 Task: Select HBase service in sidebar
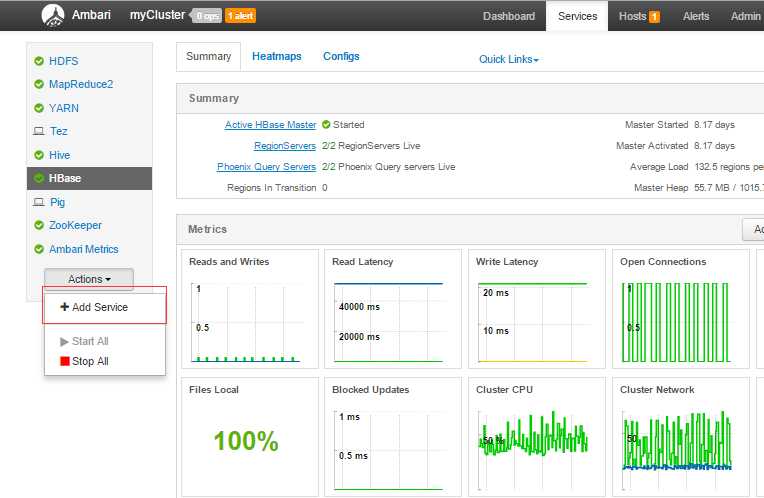(90, 178)
